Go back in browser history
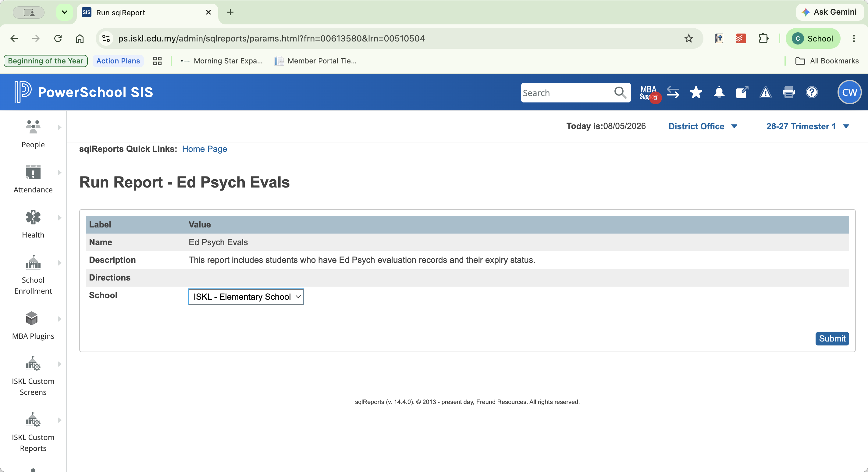The image size is (868, 472). 14,38
